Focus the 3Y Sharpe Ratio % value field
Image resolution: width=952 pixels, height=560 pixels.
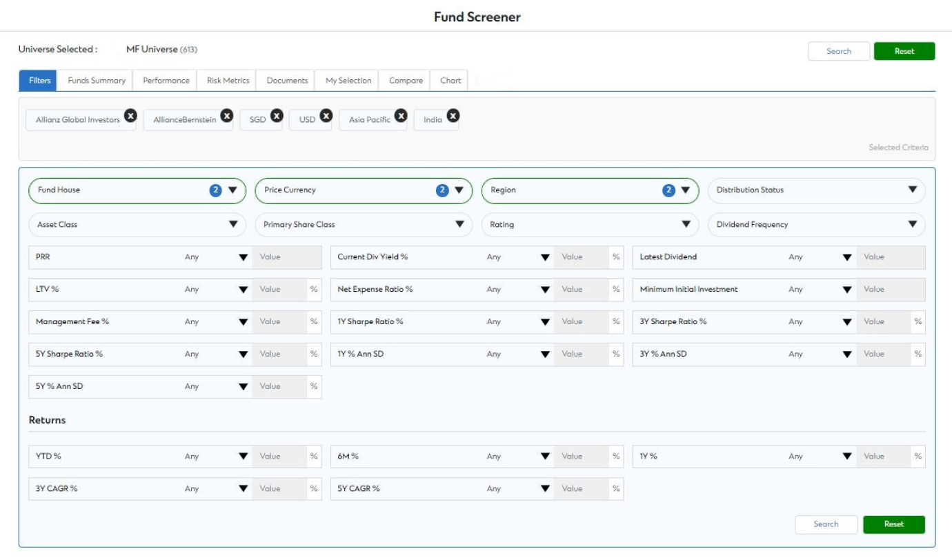884,322
